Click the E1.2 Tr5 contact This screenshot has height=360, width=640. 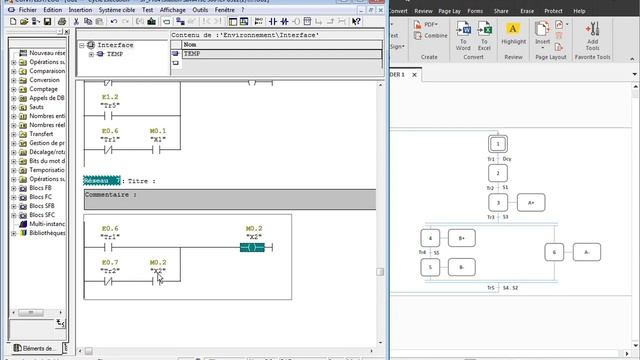[x=108, y=116]
